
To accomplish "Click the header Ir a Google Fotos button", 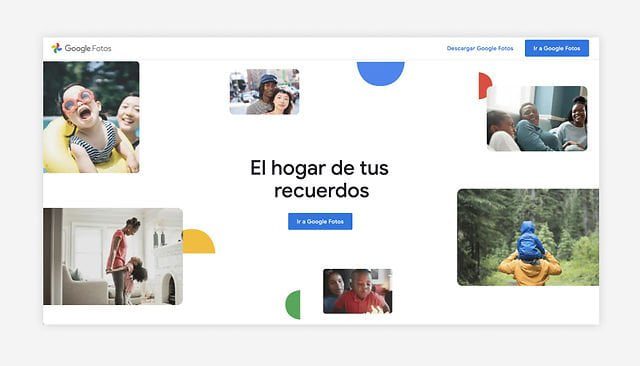I will click(x=557, y=48).
